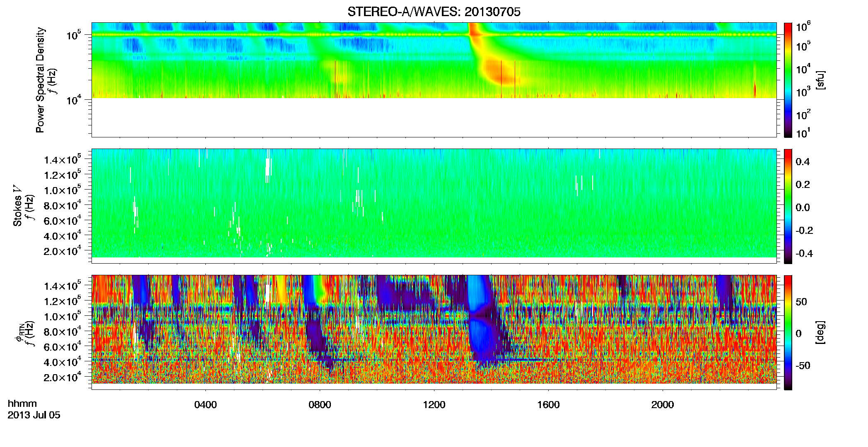Click the "1200" time axis label
Viewport: 868px width, 447px height.
click(434, 405)
